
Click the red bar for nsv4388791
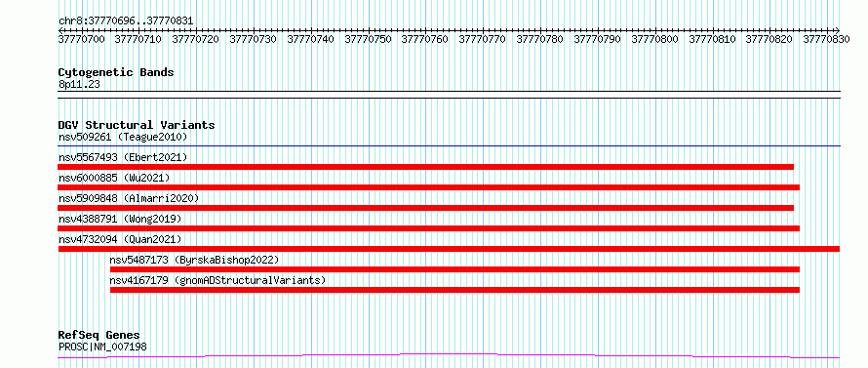click(429, 228)
